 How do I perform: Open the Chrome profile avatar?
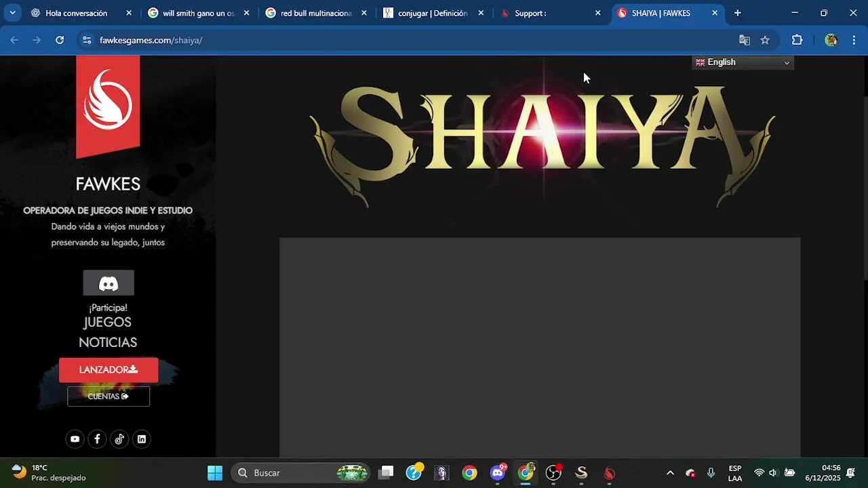coord(831,40)
